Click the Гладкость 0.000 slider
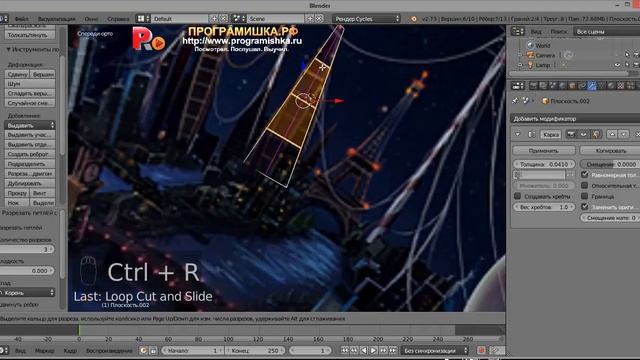 [27, 271]
